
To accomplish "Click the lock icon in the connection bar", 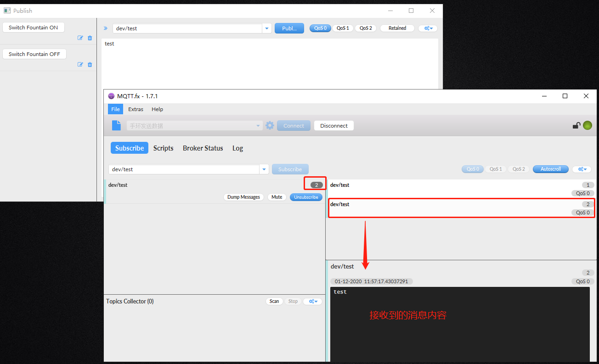I will pyautogui.click(x=576, y=125).
